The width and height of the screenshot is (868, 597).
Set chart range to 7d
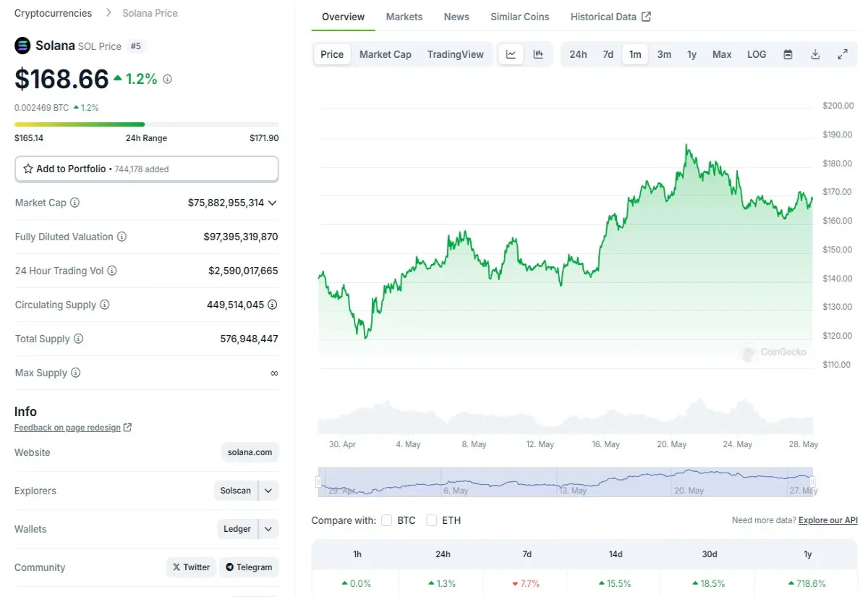pos(608,54)
